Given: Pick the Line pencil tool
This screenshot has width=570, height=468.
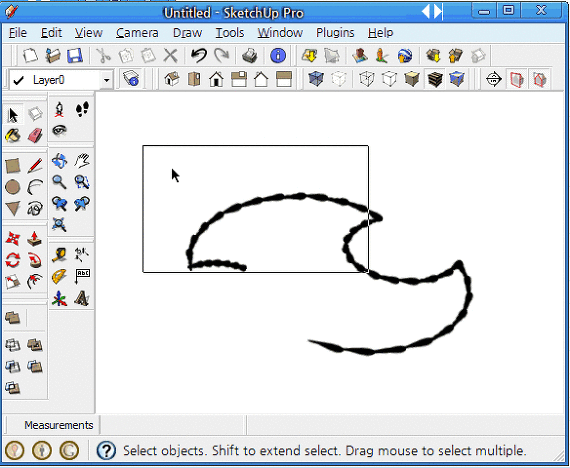Looking at the screenshot, I should coord(35,166).
